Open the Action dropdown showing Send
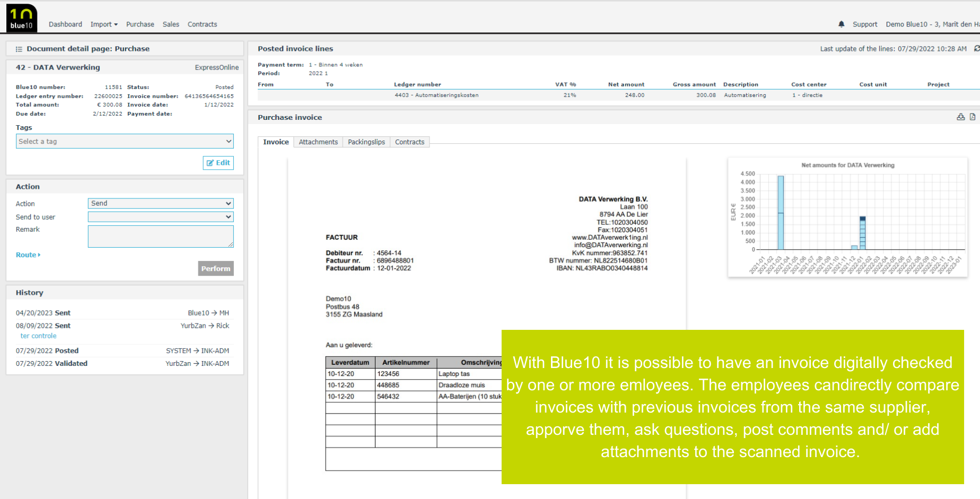Image resolution: width=980 pixels, height=499 pixels. [x=161, y=204]
